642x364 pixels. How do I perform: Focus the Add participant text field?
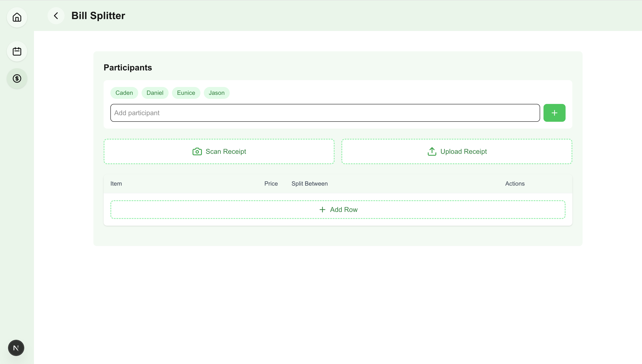tap(325, 113)
